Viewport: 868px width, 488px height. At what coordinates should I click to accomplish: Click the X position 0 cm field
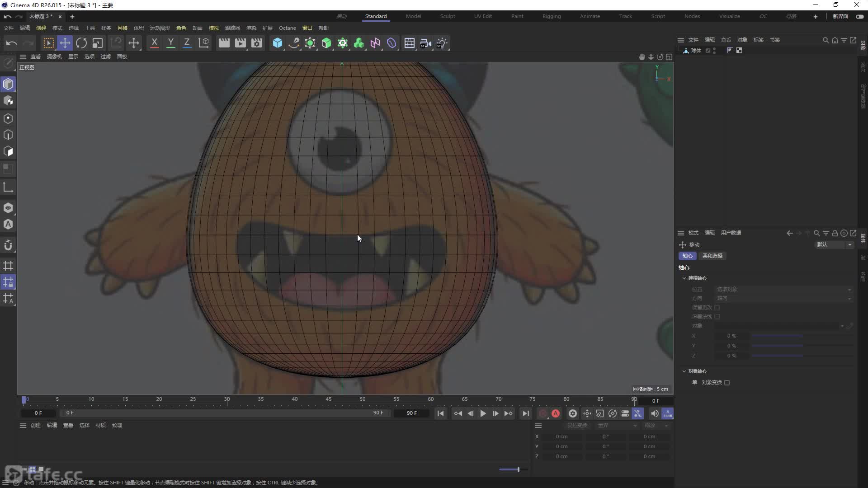point(562,437)
